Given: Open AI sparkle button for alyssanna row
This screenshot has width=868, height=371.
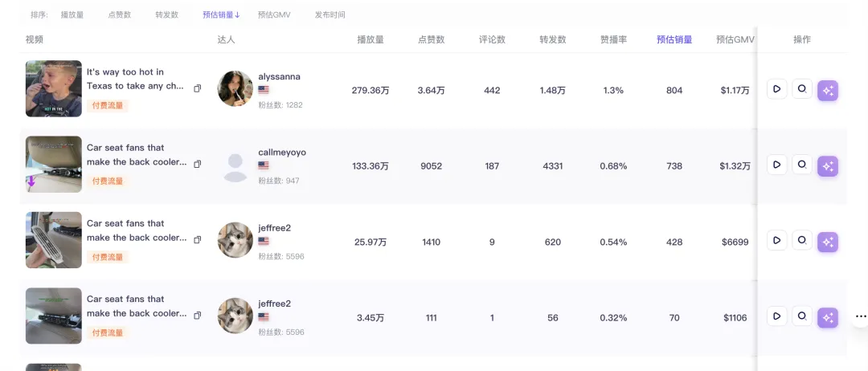Looking at the screenshot, I should (x=828, y=91).
